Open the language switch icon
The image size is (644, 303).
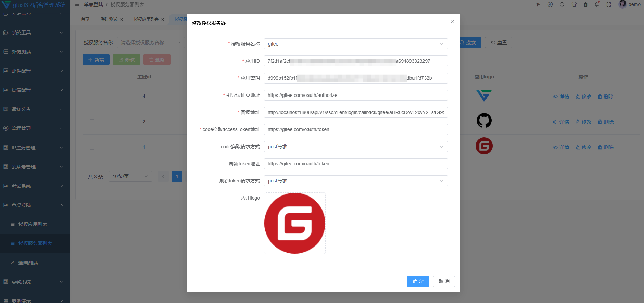(x=550, y=4)
